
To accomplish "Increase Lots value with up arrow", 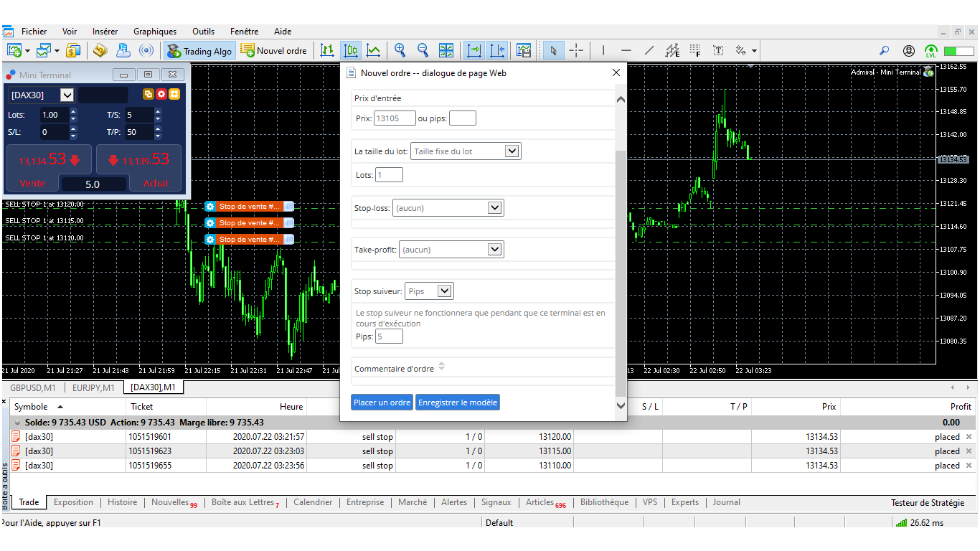I will point(73,111).
